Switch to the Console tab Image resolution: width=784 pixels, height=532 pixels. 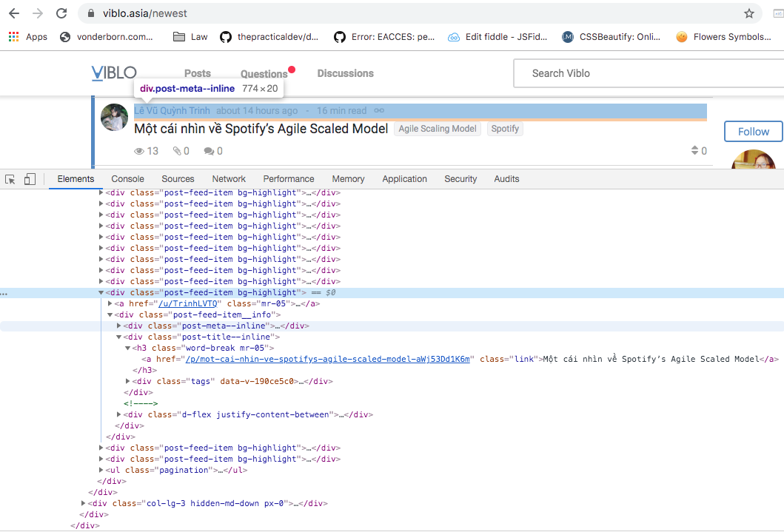tap(127, 179)
